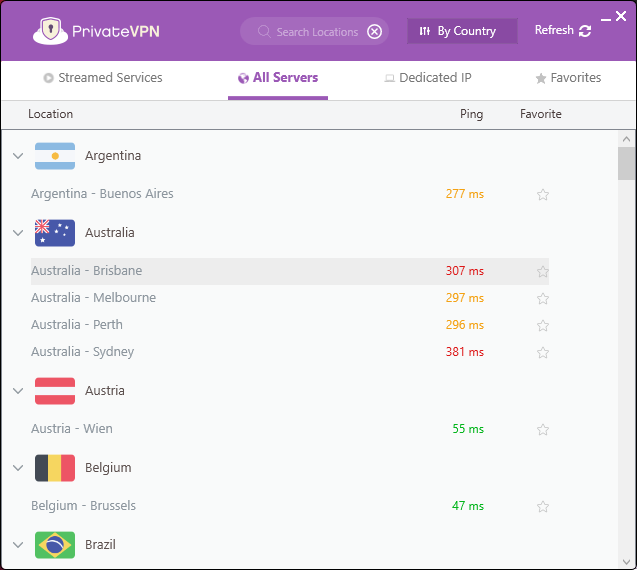
Task: Mark Australia - Melbourne as favorite
Action: tap(543, 299)
